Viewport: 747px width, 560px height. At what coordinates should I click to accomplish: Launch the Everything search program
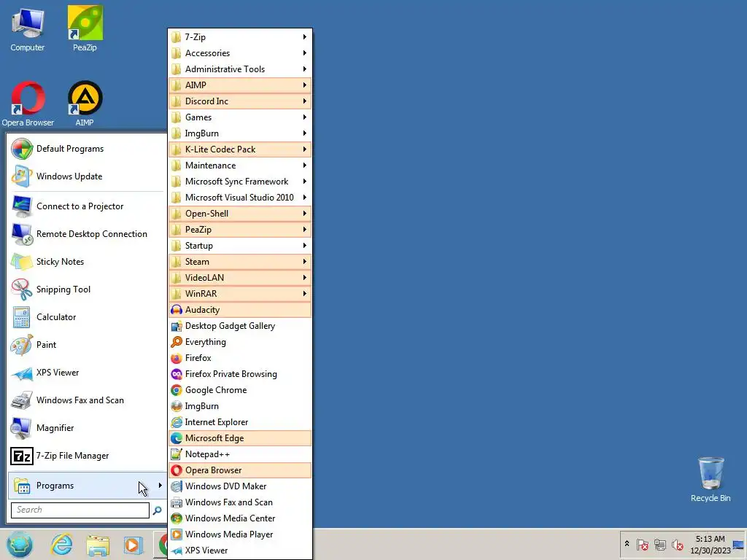click(240, 342)
